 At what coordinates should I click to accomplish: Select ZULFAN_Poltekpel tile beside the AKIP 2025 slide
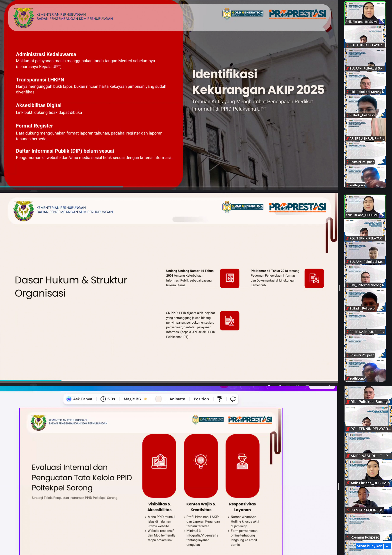[x=365, y=60]
